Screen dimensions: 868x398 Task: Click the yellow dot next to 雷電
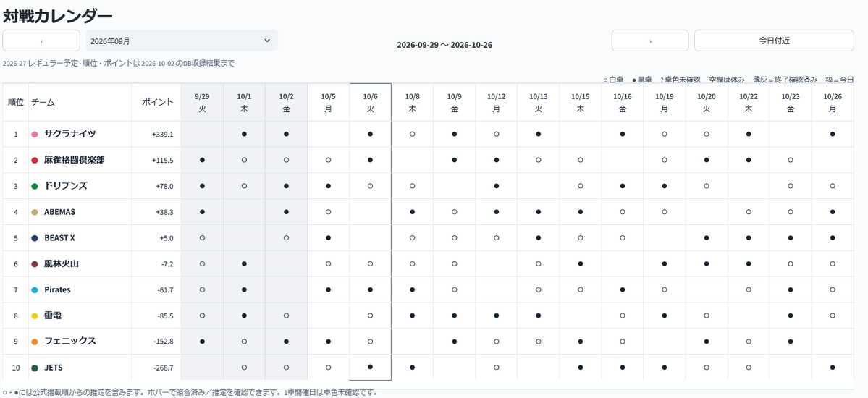point(35,316)
